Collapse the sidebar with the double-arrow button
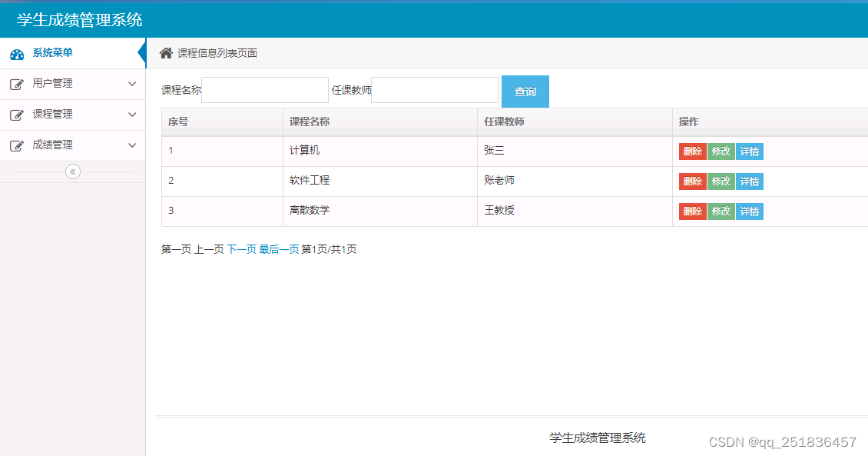 point(72,171)
